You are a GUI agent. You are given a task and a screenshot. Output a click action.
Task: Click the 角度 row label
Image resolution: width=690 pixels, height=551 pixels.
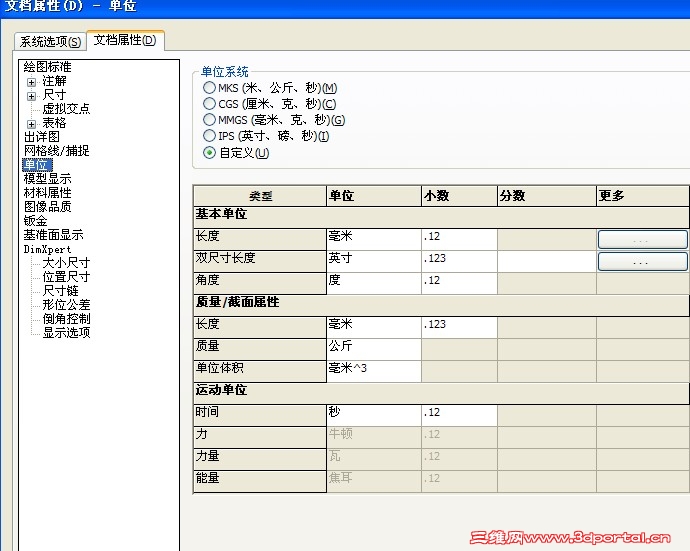(260, 283)
